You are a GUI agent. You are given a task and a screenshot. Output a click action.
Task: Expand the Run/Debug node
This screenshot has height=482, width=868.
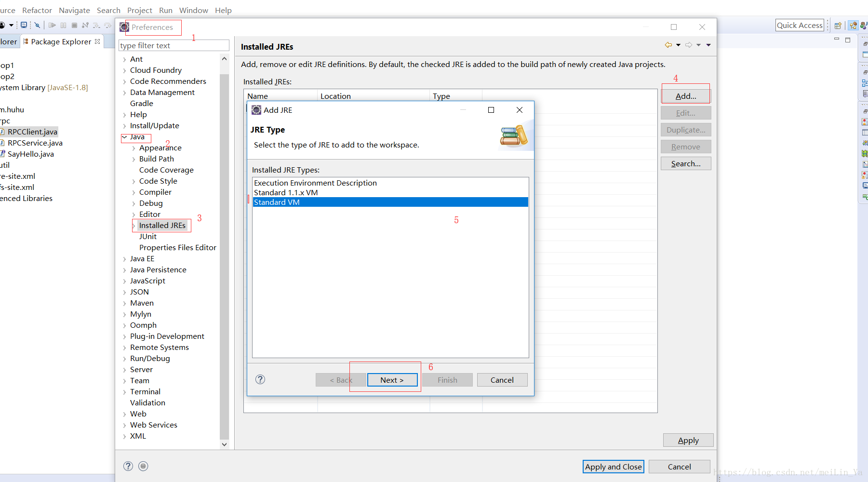pyautogui.click(x=124, y=359)
